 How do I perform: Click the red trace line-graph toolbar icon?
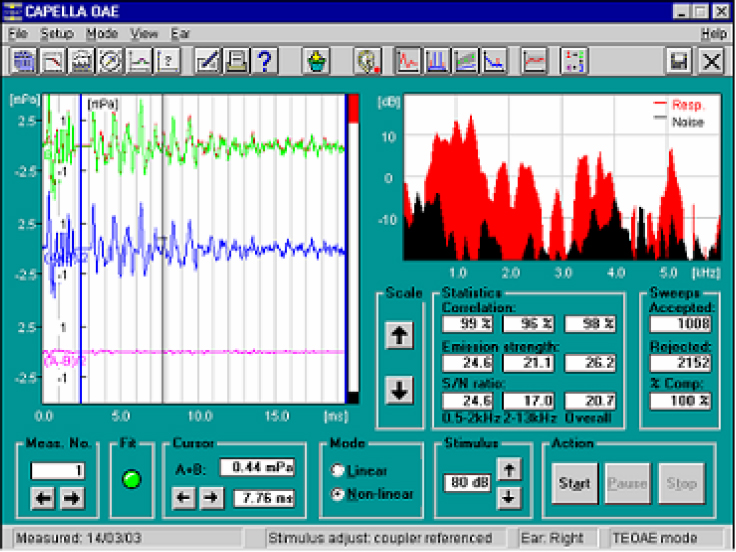coord(535,61)
